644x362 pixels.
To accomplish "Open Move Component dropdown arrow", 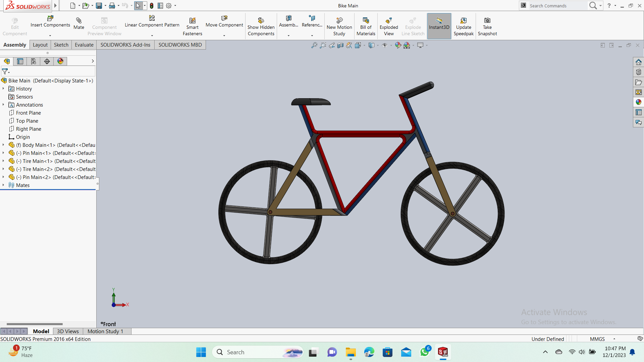I will click(x=224, y=36).
